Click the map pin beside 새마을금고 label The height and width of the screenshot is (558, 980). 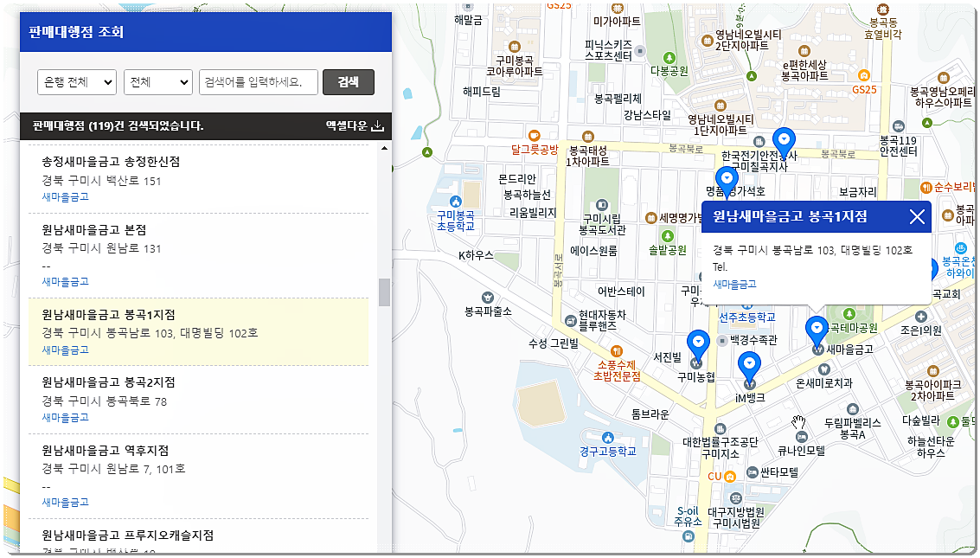tap(817, 332)
